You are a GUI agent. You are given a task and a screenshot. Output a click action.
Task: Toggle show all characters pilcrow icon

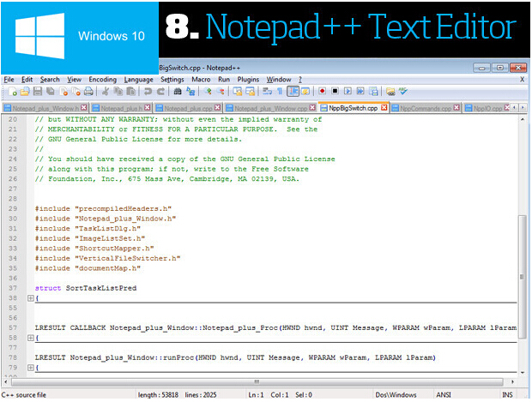tap(279, 91)
